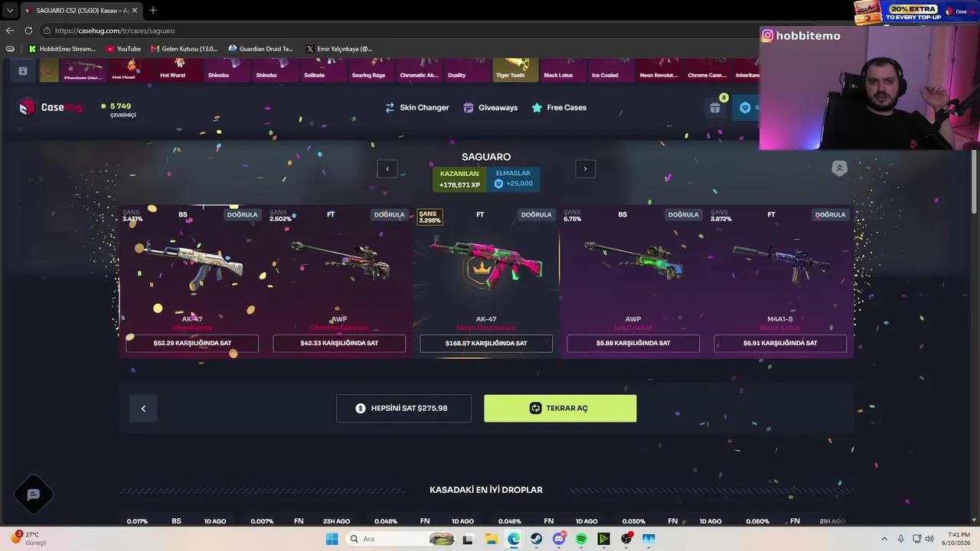Open Spotify from the taskbar
Viewport: 980px width, 551px height.
tap(582, 539)
